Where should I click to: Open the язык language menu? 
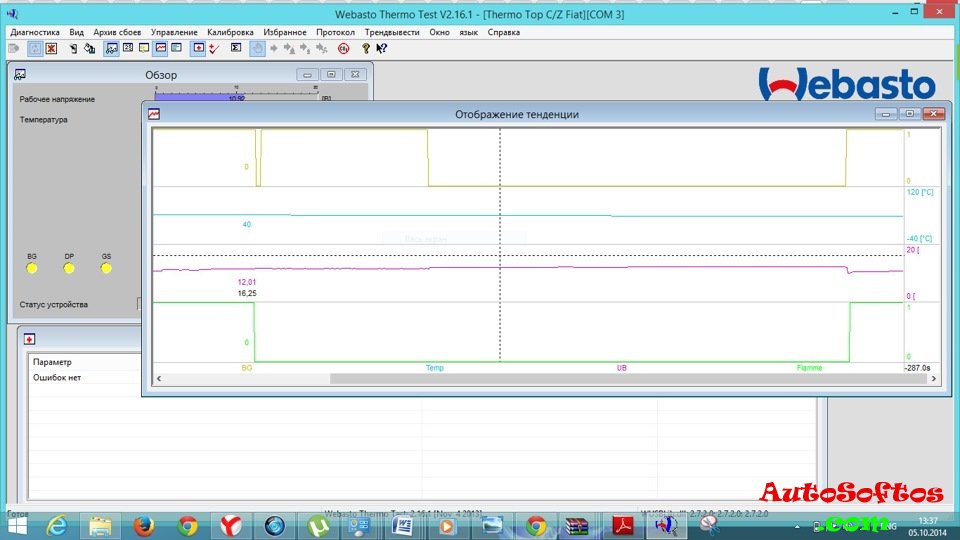click(468, 32)
